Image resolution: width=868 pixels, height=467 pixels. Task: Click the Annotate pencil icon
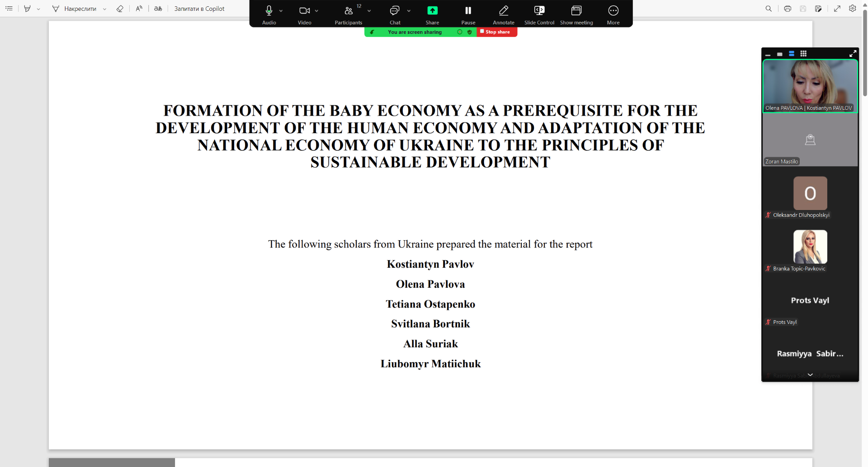[503, 11]
